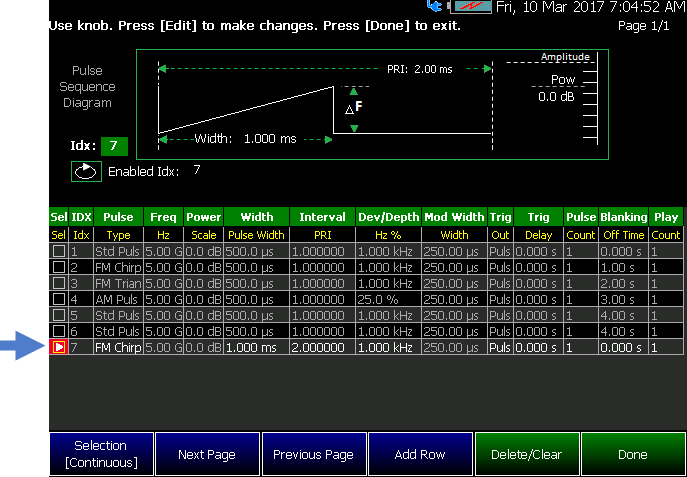Screen dimensions: 687x477
Task: Select the FM Chirp type cell in row 2
Action: click(118, 268)
